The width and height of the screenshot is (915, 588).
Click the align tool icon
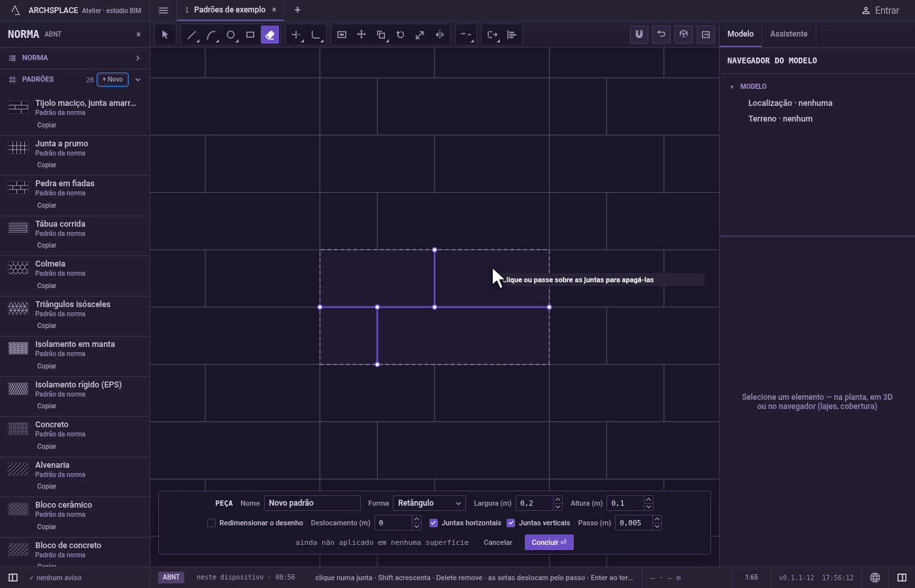pos(512,35)
